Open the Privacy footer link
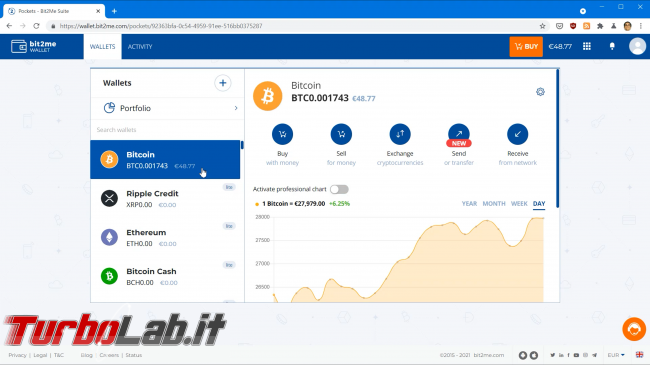 tap(17, 355)
